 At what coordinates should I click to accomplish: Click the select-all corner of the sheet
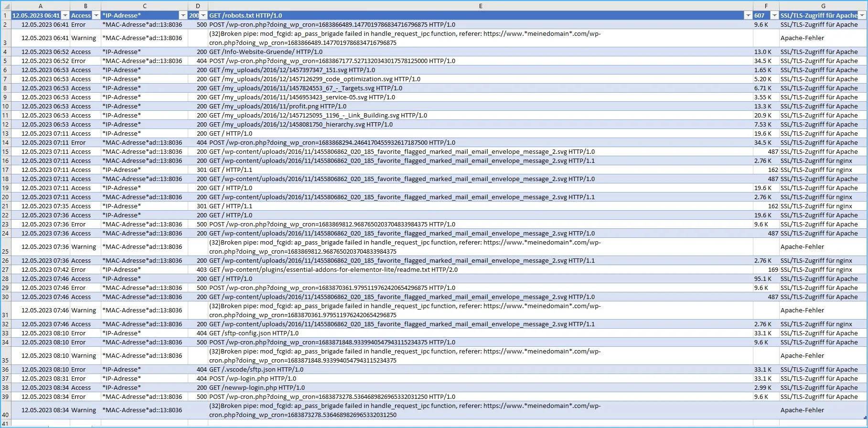[5, 6]
